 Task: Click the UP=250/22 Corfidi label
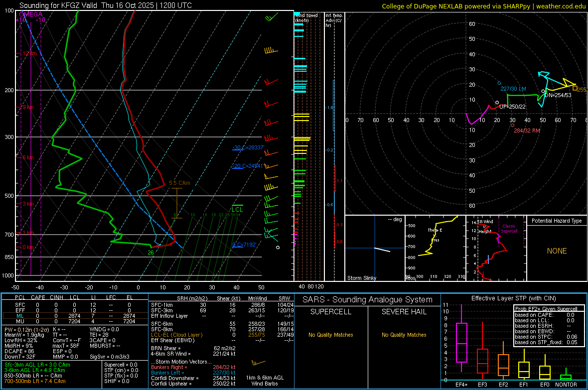pos(512,107)
